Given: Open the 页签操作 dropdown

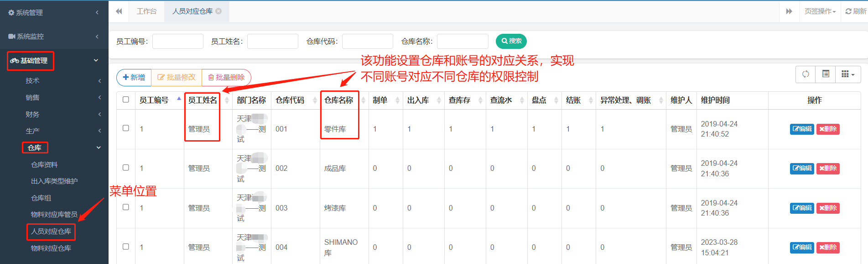Looking at the screenshot, I should 820,11.
